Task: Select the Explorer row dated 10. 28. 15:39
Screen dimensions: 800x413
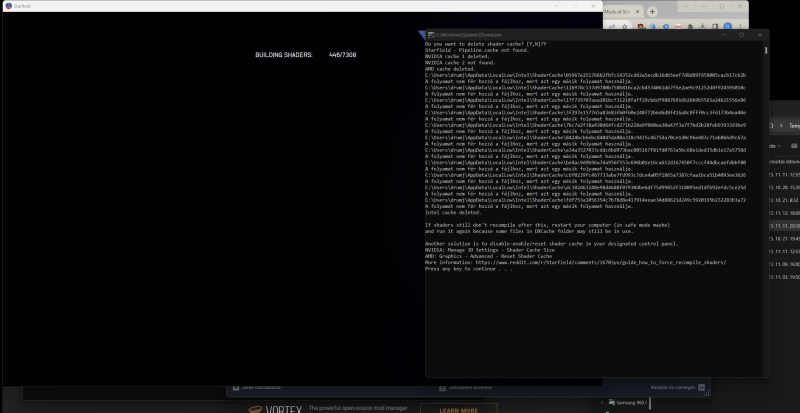Action: point(784,187)
